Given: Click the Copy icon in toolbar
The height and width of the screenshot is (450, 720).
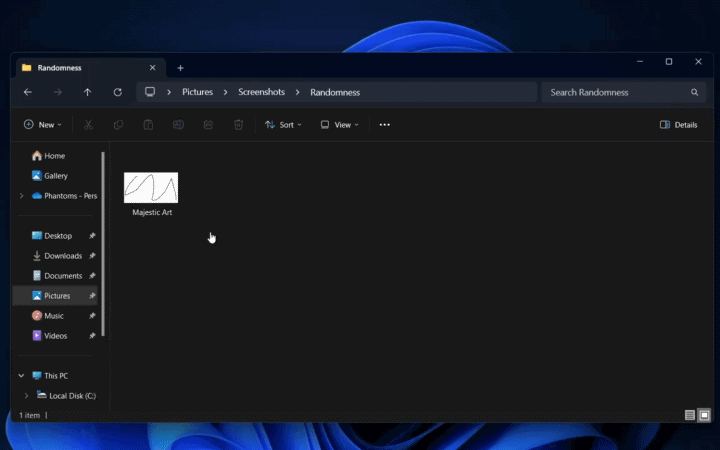Looking at the screenshot, I should pos(118,125).
